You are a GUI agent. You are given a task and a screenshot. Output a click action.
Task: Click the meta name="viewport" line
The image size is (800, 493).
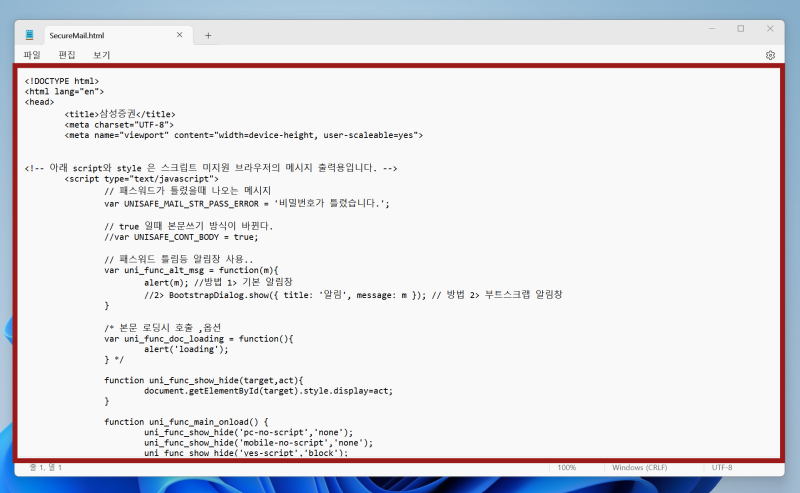[x=243, y=135]
